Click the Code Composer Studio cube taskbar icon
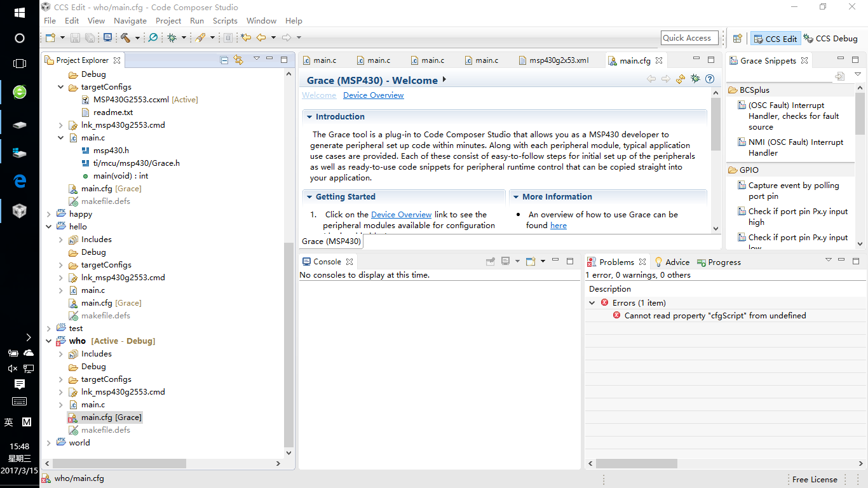 pyautogui.click(x=20, y=210)
